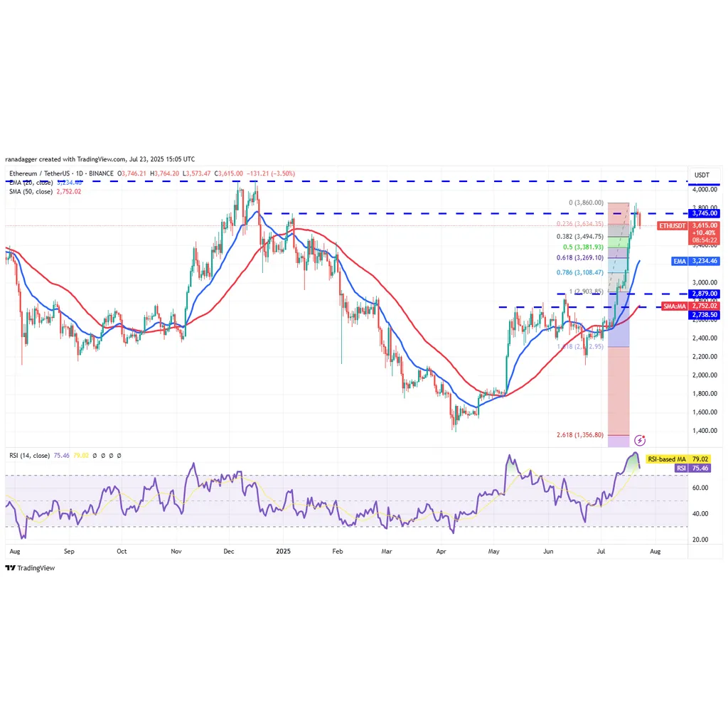Click the 2,738.50 blue level label
Image resolution: width=728 pixels, height=728 pixels.
[705, 315]
